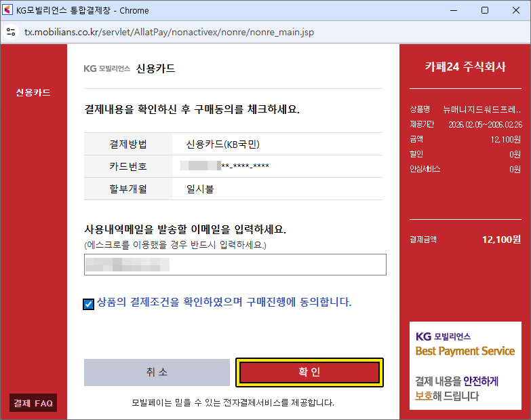This screenshot has width=531, height=420.
Task: Click the KG Mobilians window title icon
Action: click(7, 10)
